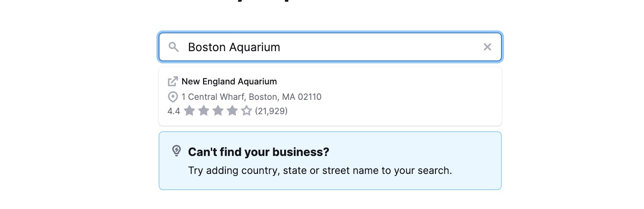Click the typed text Boston Aquarium
Screen dimensions: 644x209
(x=234, y=47)
